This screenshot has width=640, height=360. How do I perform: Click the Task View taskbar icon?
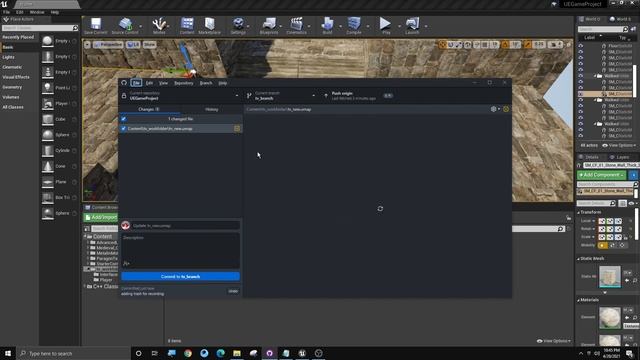[155, 353]
